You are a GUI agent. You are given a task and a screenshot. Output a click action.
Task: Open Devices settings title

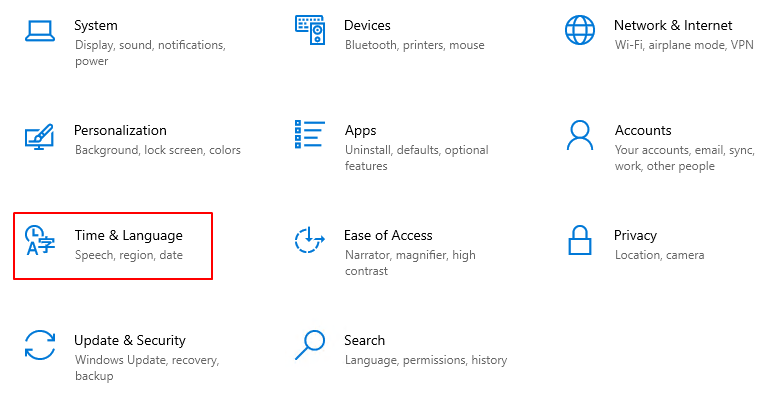367,25
